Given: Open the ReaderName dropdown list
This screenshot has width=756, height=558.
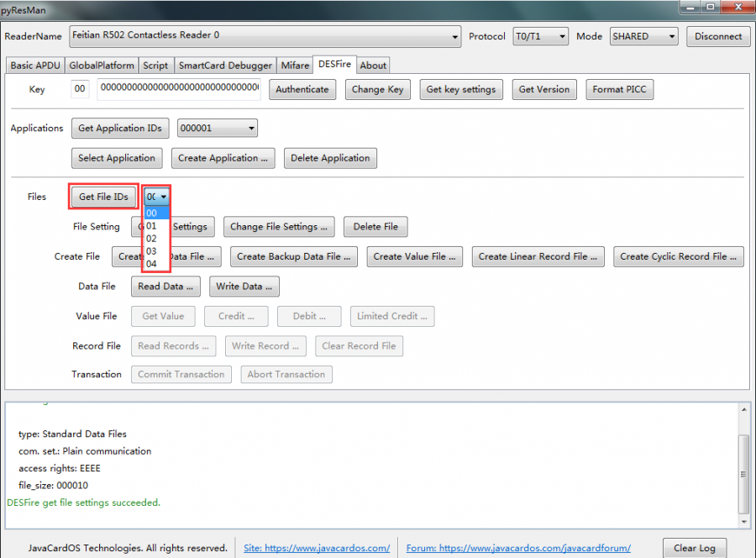Looking at the screenshot, I should [265, 36].
